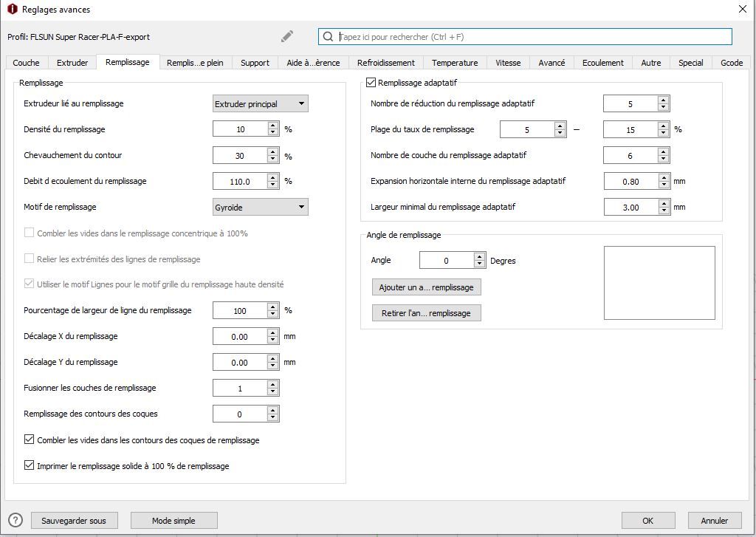
Task: Open the Special tab
Action: coord(690,63)
